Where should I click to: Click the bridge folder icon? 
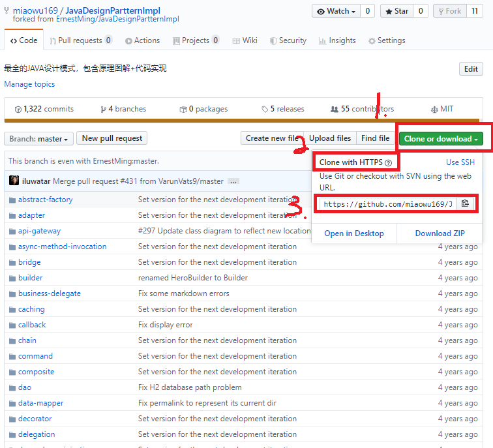click(12, 263)
